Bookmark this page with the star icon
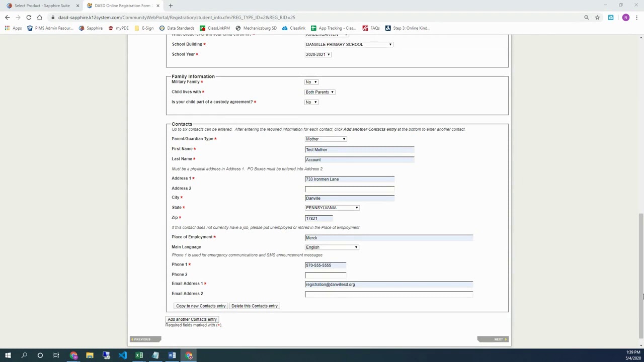The image size is (644, 362). (x=597, y=18)
